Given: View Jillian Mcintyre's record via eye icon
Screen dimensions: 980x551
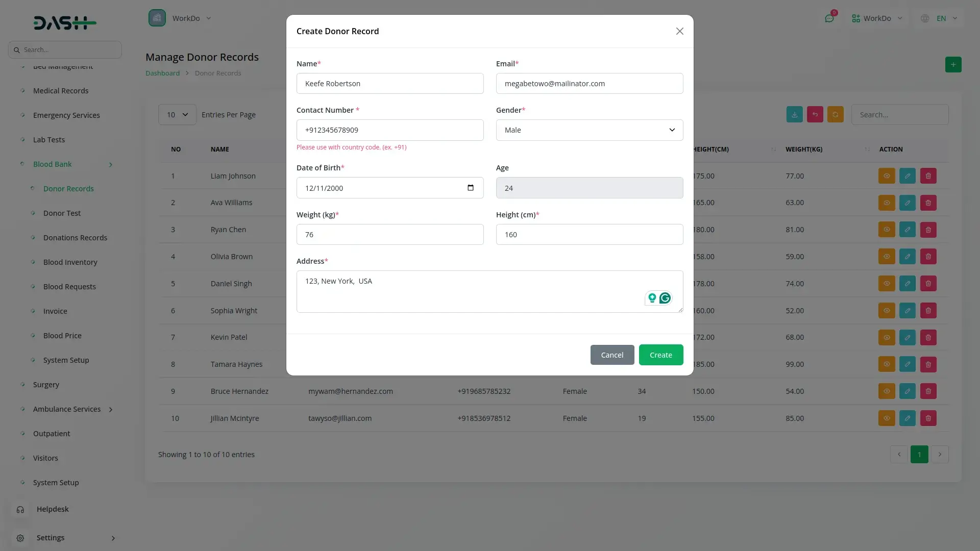Looking at the screenshot, I should tap(887, 418).
